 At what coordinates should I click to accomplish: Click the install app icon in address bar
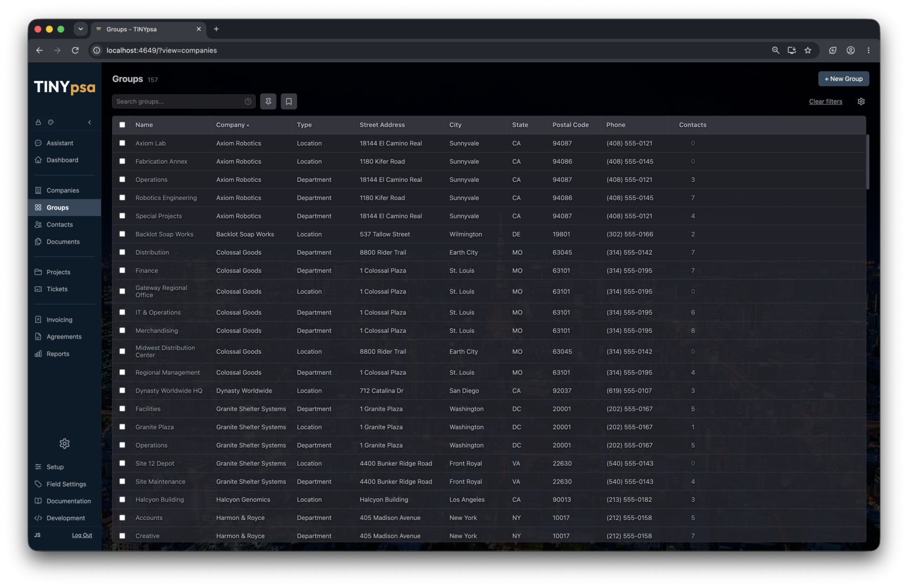tap(792, 50)
